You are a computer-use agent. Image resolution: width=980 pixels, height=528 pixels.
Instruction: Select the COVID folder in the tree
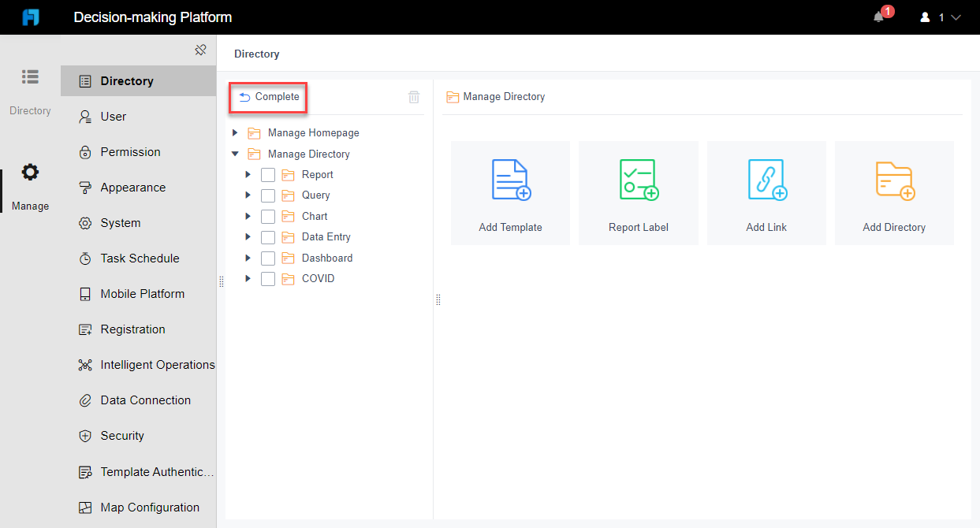pos(318,278)
